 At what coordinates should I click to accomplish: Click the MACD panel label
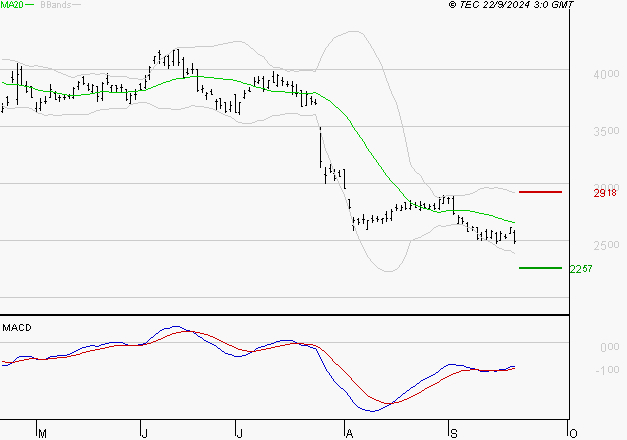coord(17,328)
